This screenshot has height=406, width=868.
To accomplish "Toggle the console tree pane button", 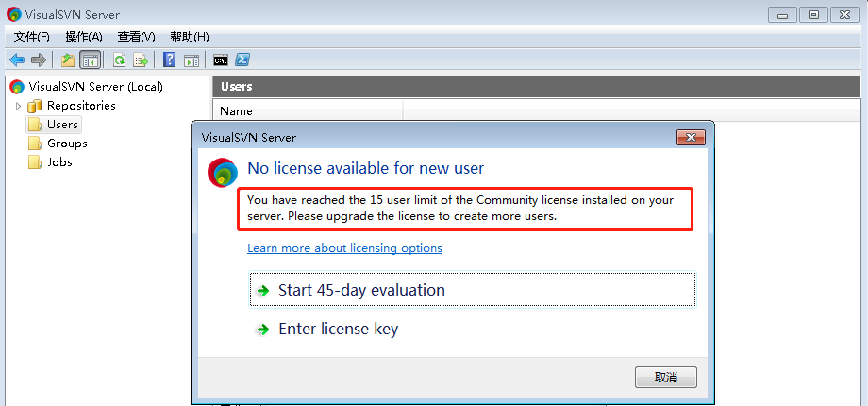I will tap(91, 59).
